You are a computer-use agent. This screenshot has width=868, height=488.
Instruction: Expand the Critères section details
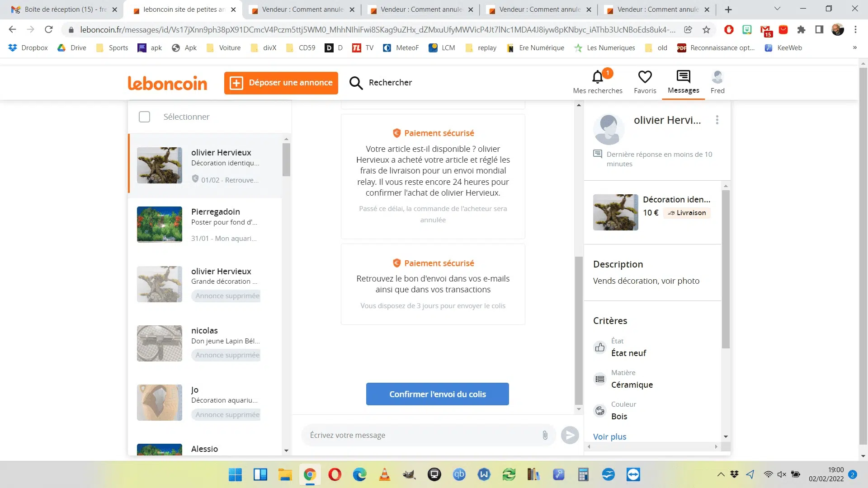[610, 436]
